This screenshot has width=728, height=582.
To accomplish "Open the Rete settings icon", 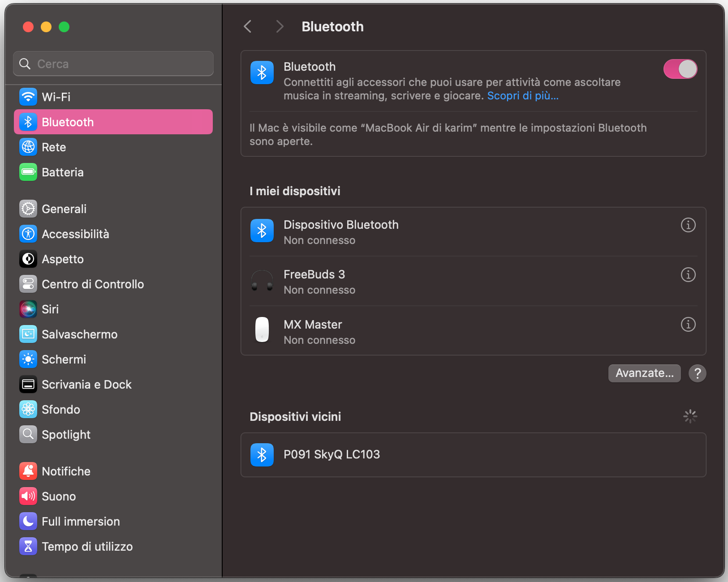I will coord(28,147).
